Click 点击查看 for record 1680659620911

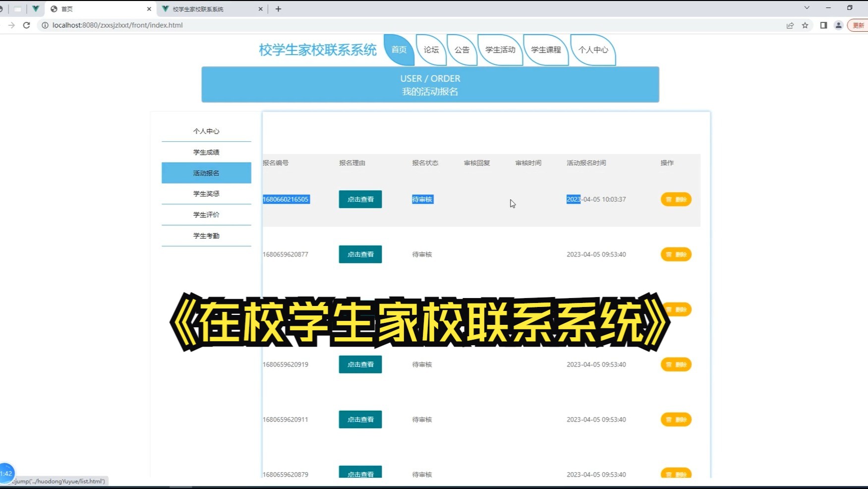point(360,420)
